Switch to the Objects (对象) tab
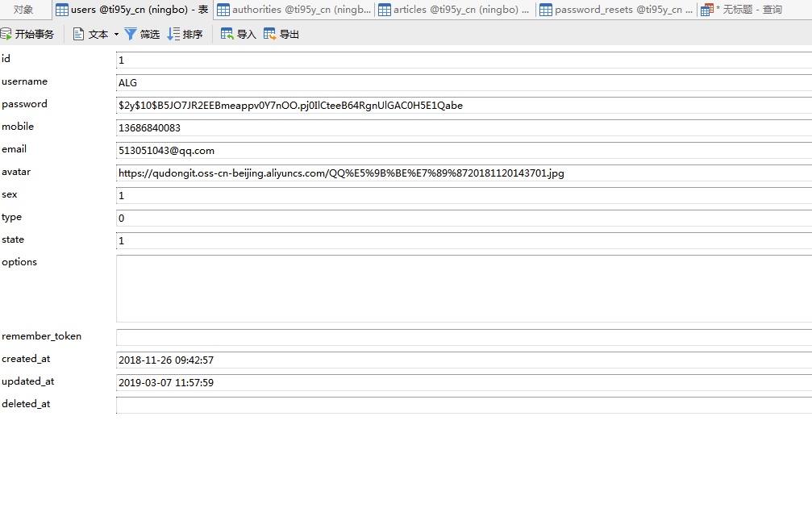The height and width of the screenshot is (508, 812). click(x=24, y=10)
